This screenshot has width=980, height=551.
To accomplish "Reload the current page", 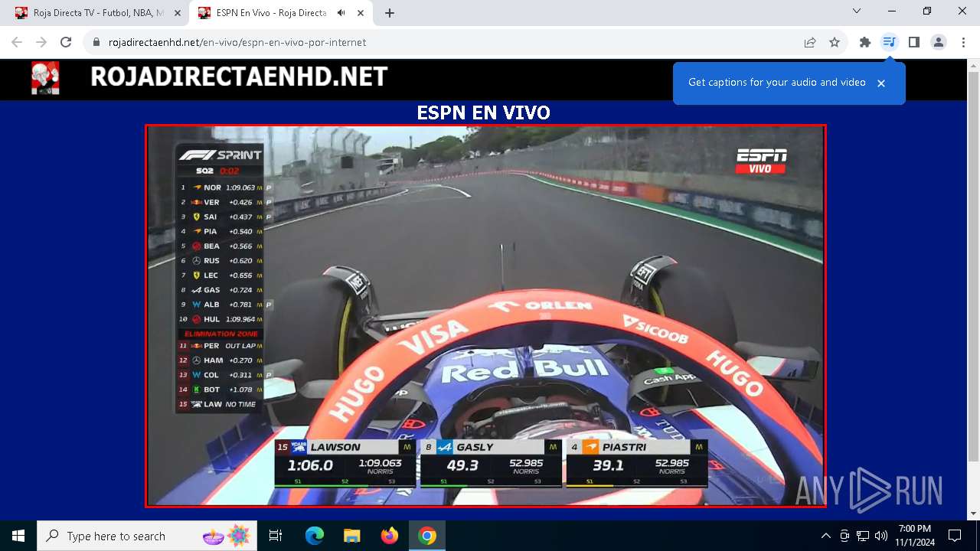I will (x=66, y=43).
